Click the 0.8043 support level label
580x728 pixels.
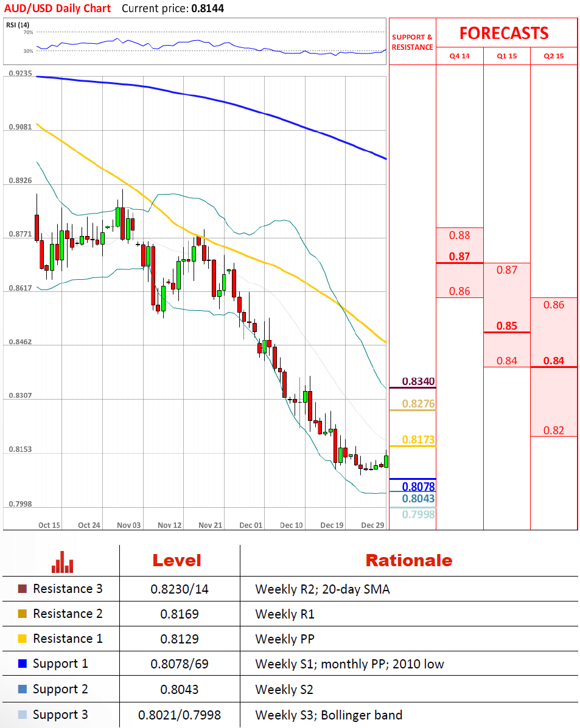(x=418, y=499)
